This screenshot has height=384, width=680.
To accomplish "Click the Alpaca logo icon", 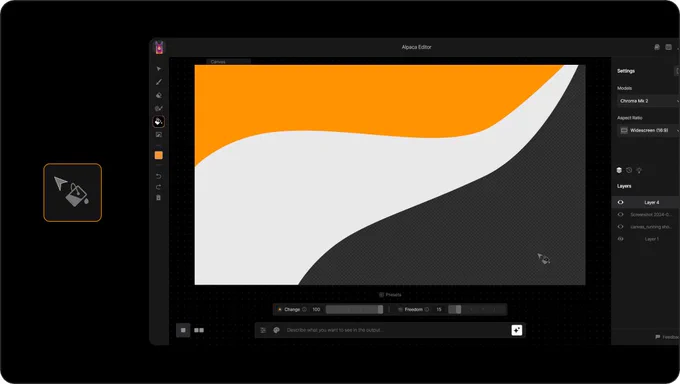I will pyautogui.click(x=159, y=47).
